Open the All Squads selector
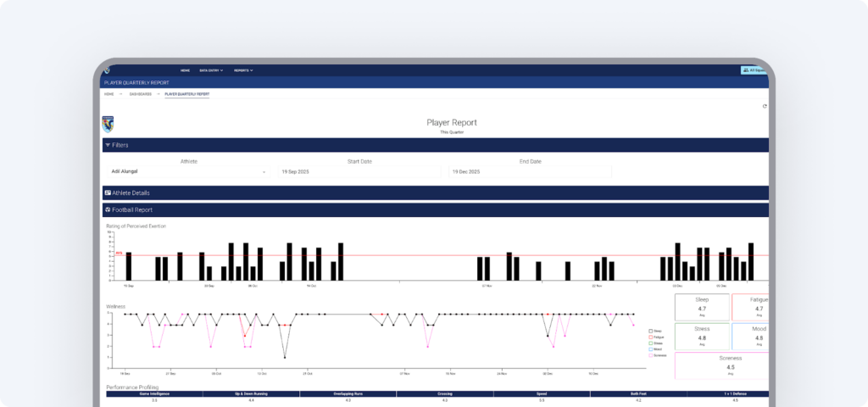This screenshot has width=868, height=407. pyautogui.click(x=754, y=70)
